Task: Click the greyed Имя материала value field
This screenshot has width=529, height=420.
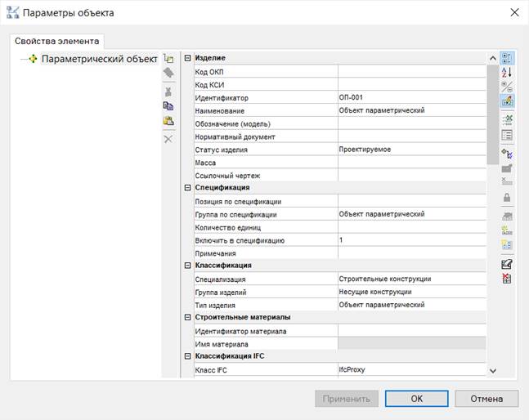Action: (x=412, y=344)
